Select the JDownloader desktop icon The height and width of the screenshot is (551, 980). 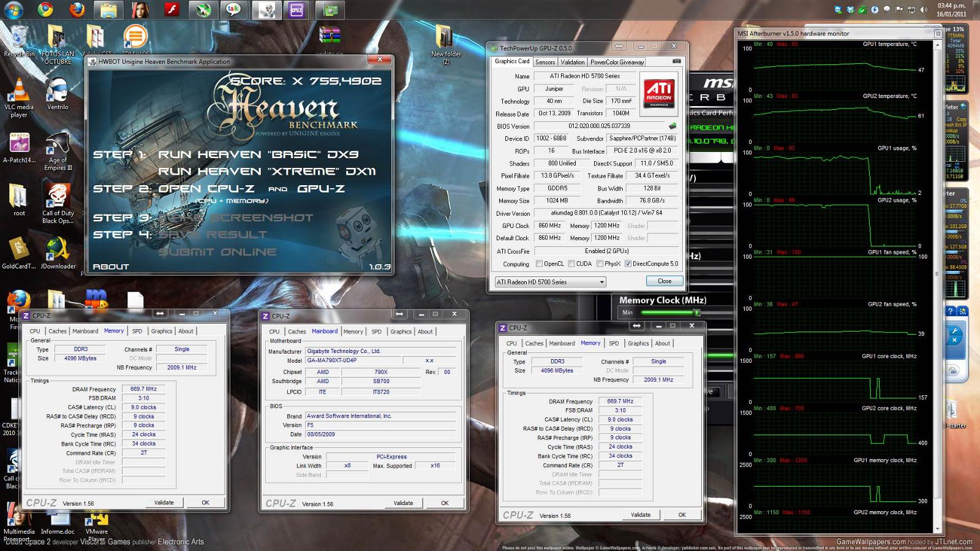click(x=58, y=253)
